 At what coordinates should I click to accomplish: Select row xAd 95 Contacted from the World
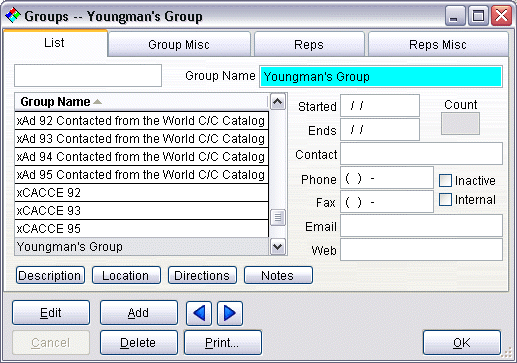tap(142, 174)
